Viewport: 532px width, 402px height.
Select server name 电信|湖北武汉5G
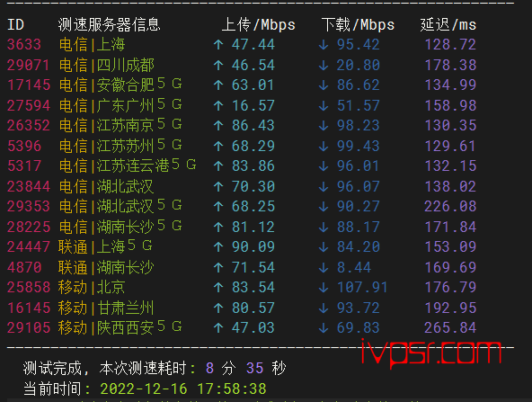click(x=120, y=207)
